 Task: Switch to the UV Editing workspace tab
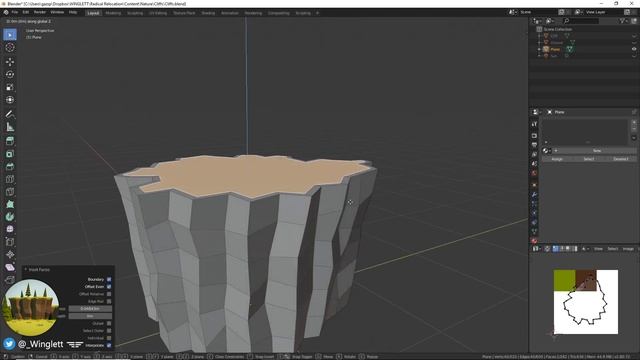click(158, 13)
